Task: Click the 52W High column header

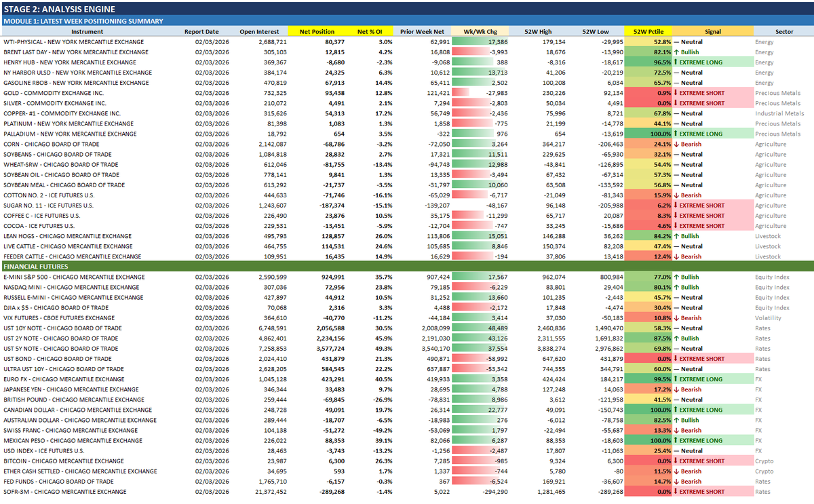Action: [537, 31]
